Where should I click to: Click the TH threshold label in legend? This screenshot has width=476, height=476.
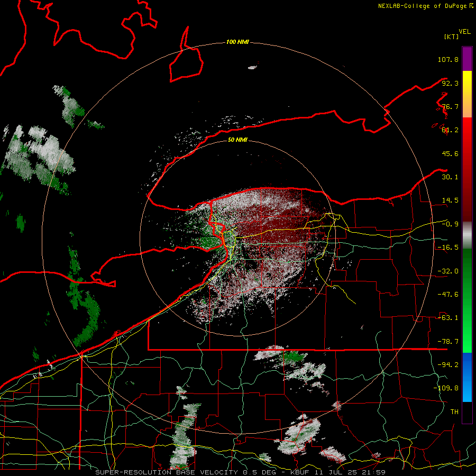point(454,412)
